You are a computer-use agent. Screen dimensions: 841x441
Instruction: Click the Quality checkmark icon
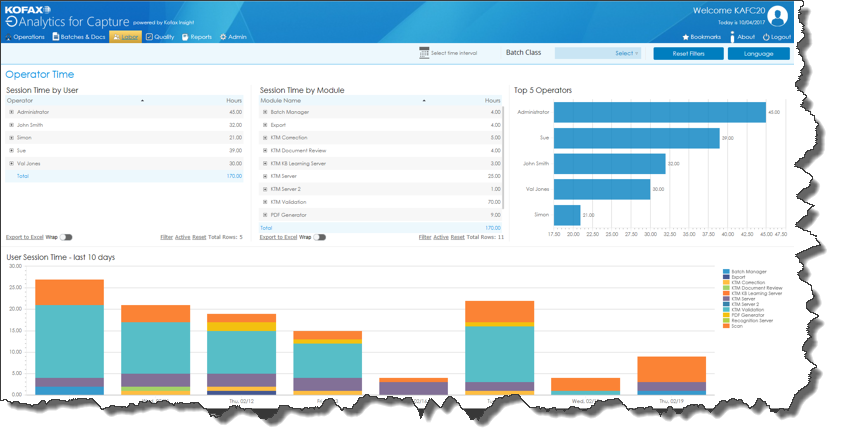pyautogui.click(x=149, y=36)
